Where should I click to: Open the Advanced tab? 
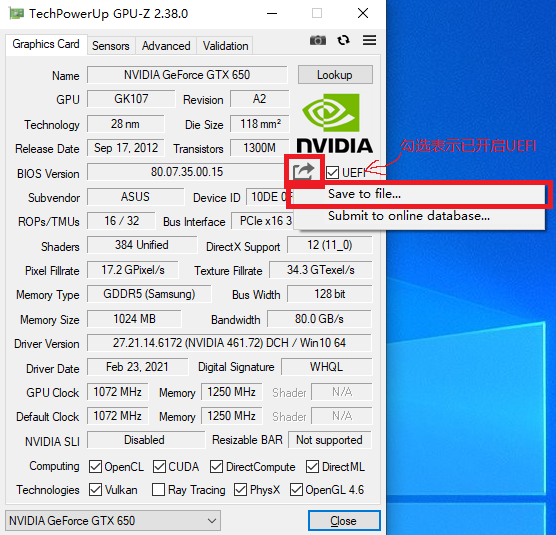pos(166,46)
